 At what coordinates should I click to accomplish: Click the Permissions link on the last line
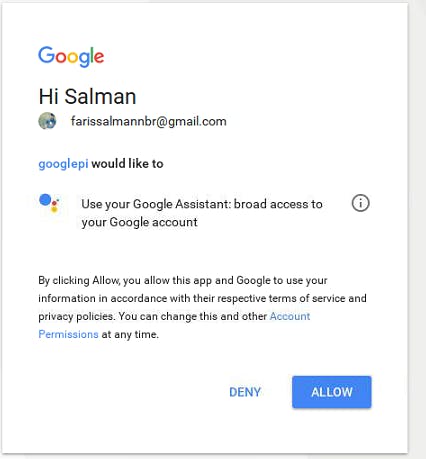(68, 334)
